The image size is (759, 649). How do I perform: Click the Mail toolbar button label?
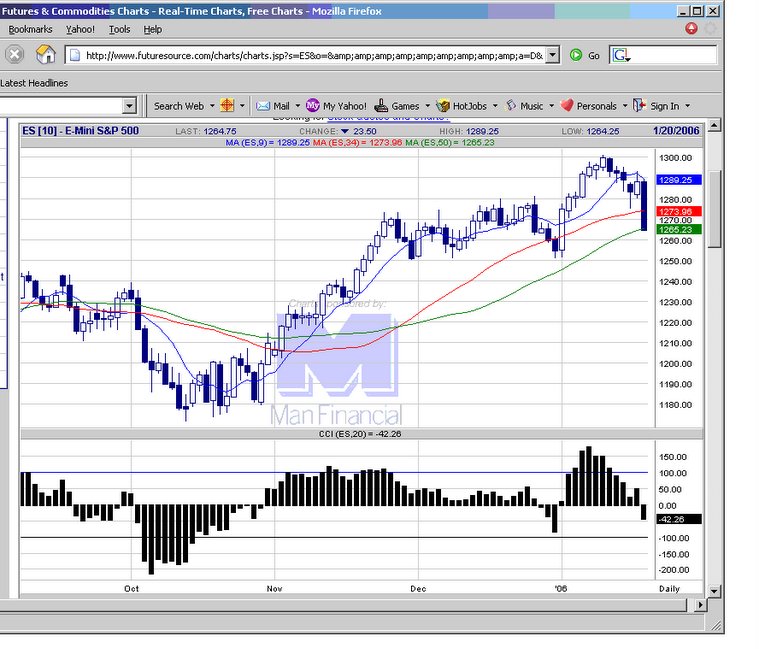(281, 106)
